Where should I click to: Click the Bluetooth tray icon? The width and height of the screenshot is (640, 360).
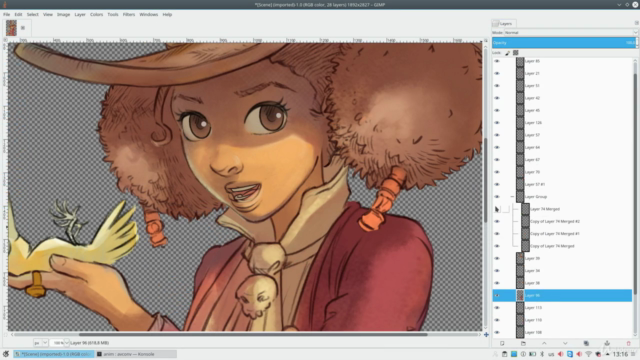(x=542, y=354)
